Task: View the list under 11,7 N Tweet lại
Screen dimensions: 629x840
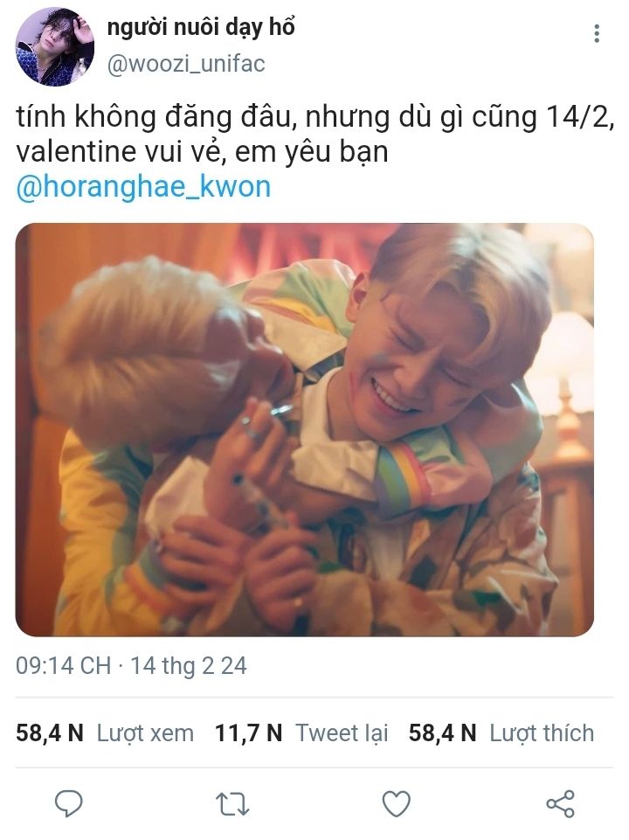Action: coord(301,732)
